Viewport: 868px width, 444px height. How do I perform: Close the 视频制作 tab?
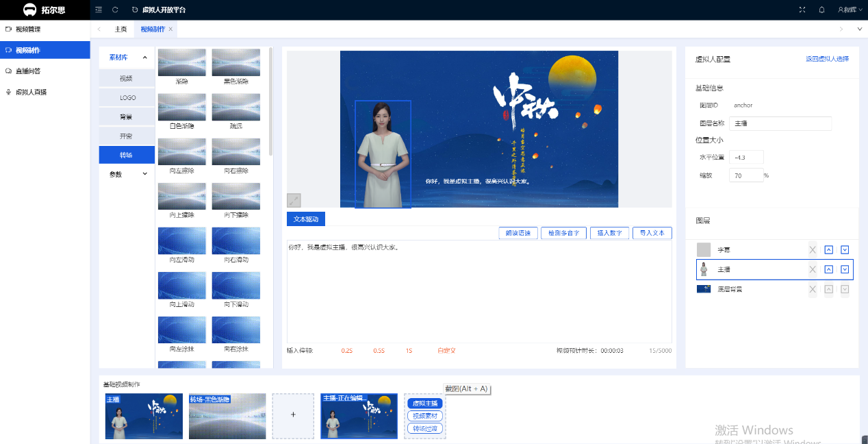[170, 29]
